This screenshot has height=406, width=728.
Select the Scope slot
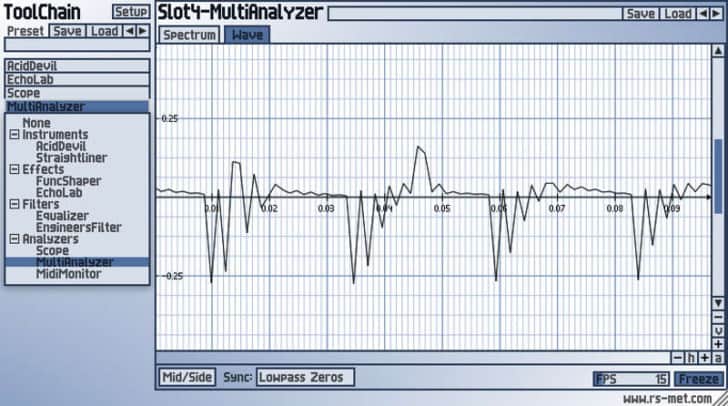click(77, 92)
